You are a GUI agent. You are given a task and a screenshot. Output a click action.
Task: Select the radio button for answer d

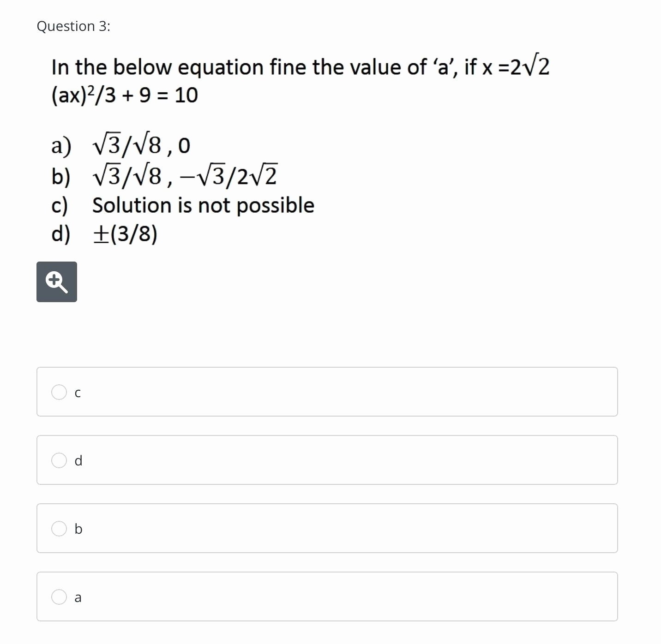coord(59,460)
